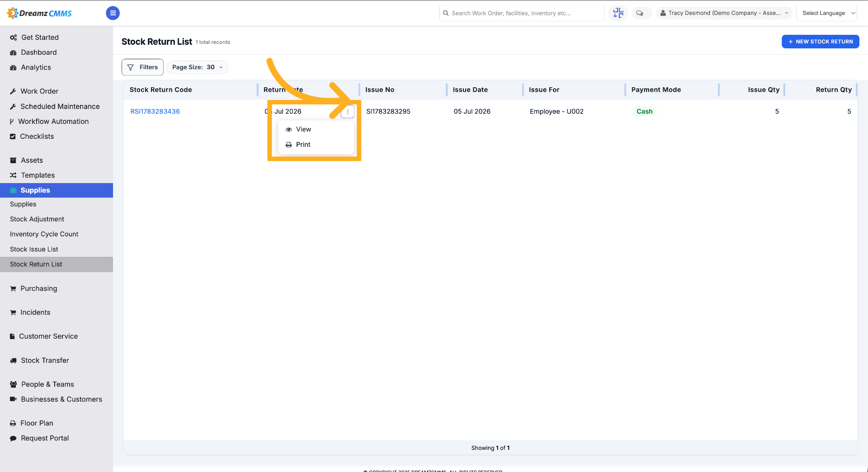
Task: Click the Workflow Automation branch icon
Action: pos(12,122)
